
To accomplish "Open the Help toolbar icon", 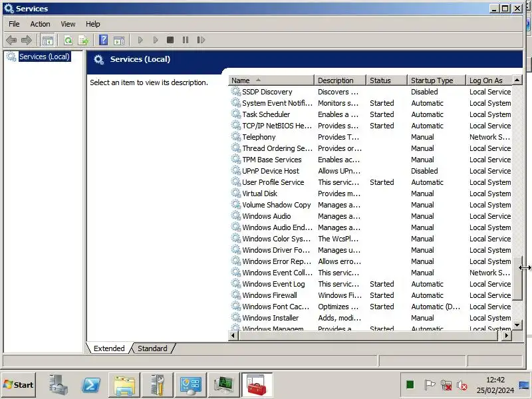I will click(x=103, y=40).
